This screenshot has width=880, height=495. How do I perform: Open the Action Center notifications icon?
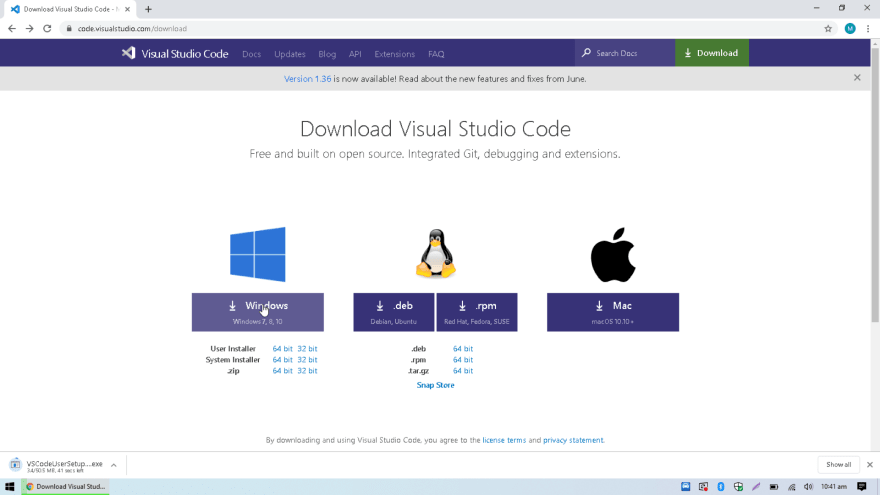pos(862,487)
